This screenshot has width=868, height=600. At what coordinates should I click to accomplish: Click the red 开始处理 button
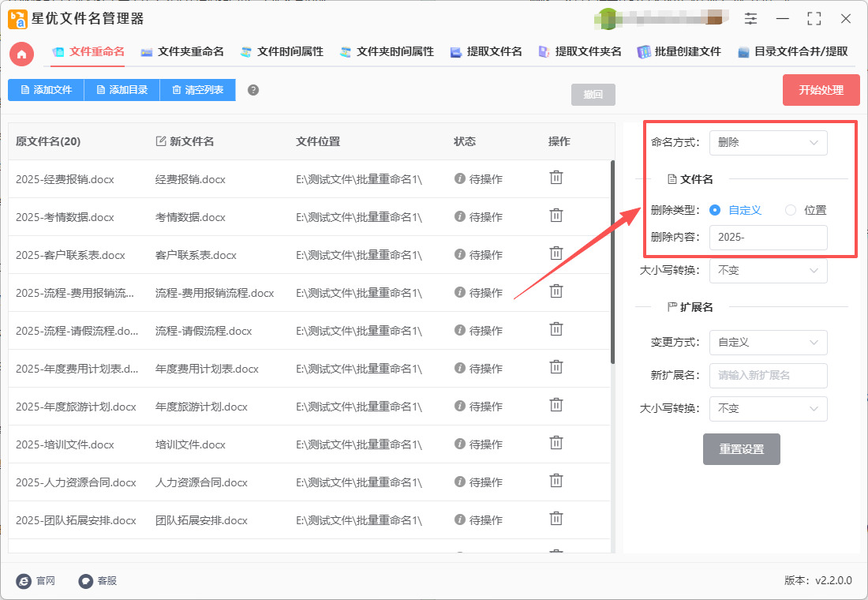pos(821,90)
